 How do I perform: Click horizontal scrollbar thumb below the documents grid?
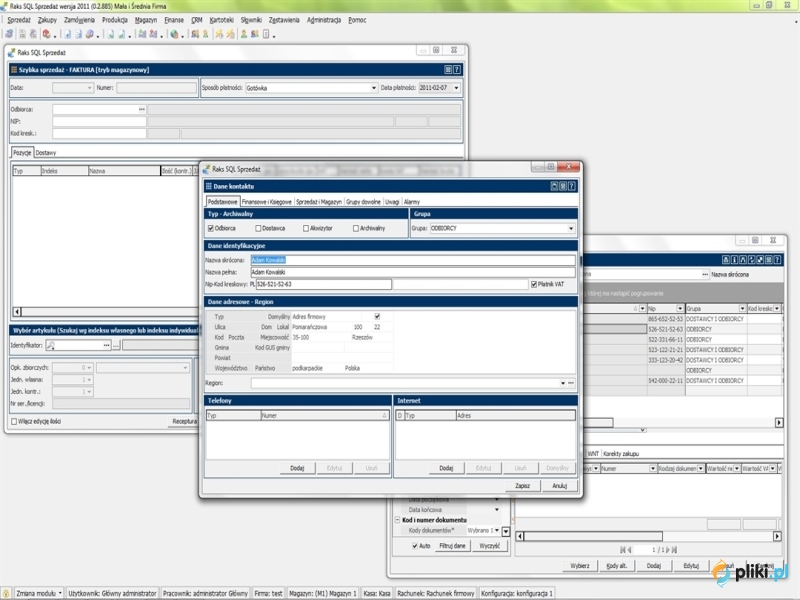pos(593,536)
